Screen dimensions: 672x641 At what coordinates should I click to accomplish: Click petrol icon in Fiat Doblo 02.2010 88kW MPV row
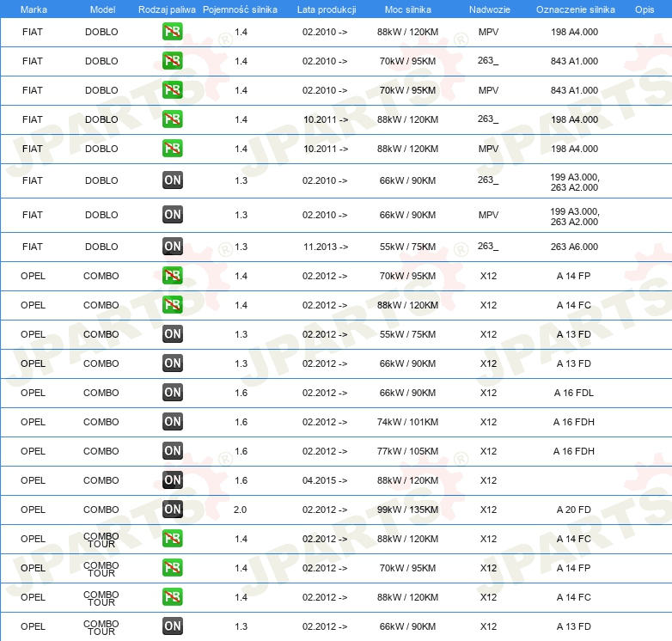[x=172, y=32]
